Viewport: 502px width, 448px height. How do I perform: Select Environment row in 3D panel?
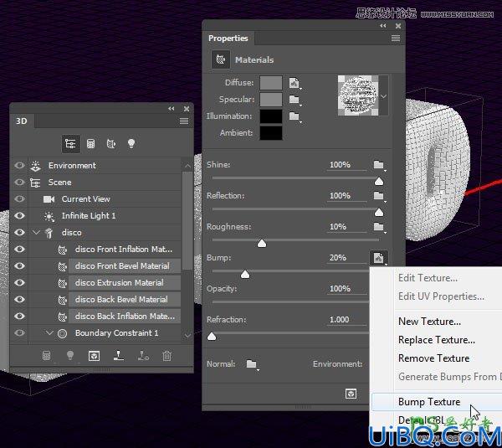(x=105, y=165)
